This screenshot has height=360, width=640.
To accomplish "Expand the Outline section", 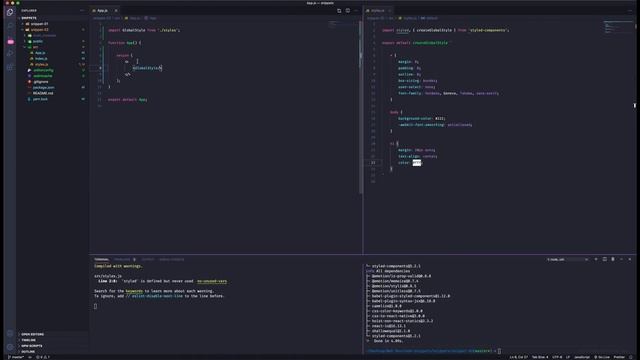I will (28, 351).
